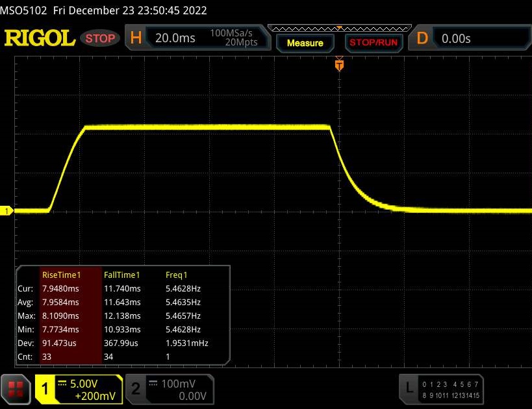Click the sample rate 100MSa/s readout
This screenshot has height=409, width=532.
click(x=231, y=33)
